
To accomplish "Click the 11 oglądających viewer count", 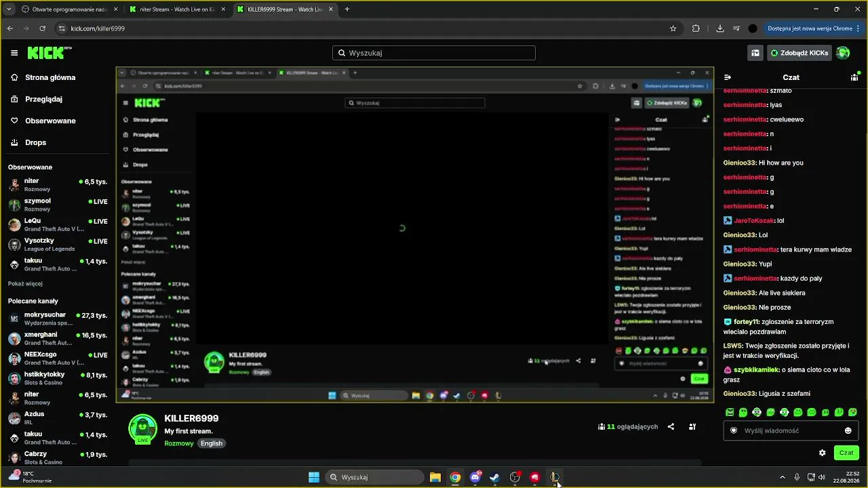I will click(628, 427).
